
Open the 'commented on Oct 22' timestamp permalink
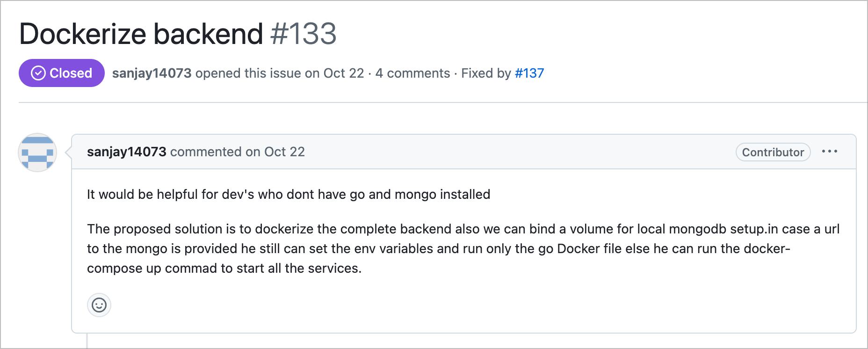(x=238, y=152)
